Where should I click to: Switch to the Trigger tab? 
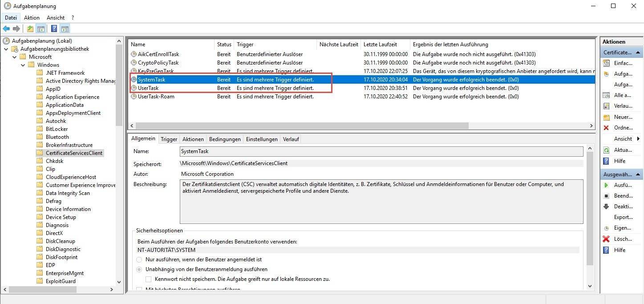point(169,139)
